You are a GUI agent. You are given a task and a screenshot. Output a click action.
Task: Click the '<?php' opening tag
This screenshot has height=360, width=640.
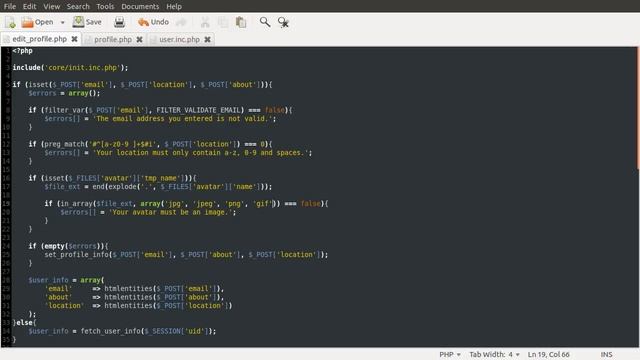pos(22,51)
